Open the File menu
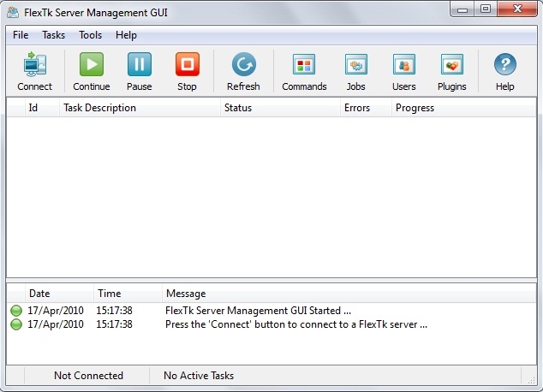Viewport: 543px width, 392px height. pos(21,35)
